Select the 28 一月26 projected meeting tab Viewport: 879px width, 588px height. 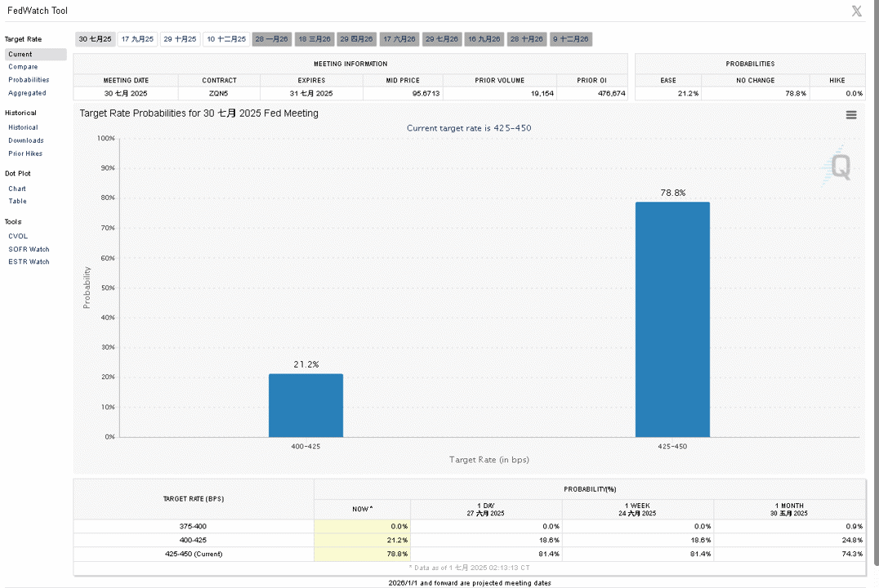[271, 39]
